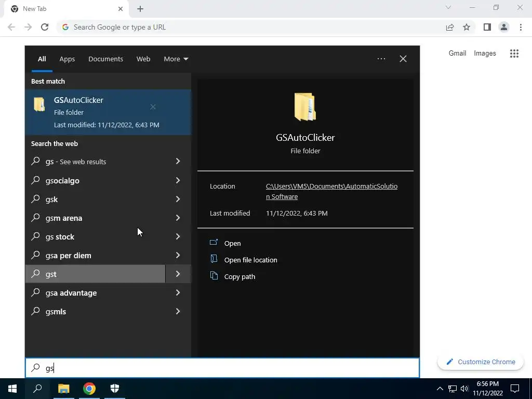Select the 'gsa per diem' web suggestion
Image resolution: width=532 pixels, height=399 pixels.
click(x=96, y=255)
